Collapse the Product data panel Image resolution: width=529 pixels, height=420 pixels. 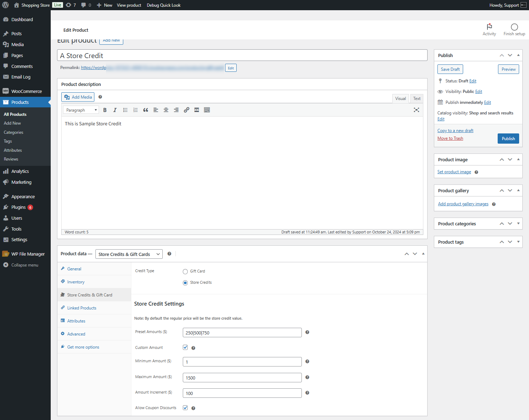click(x=423, y=253)
